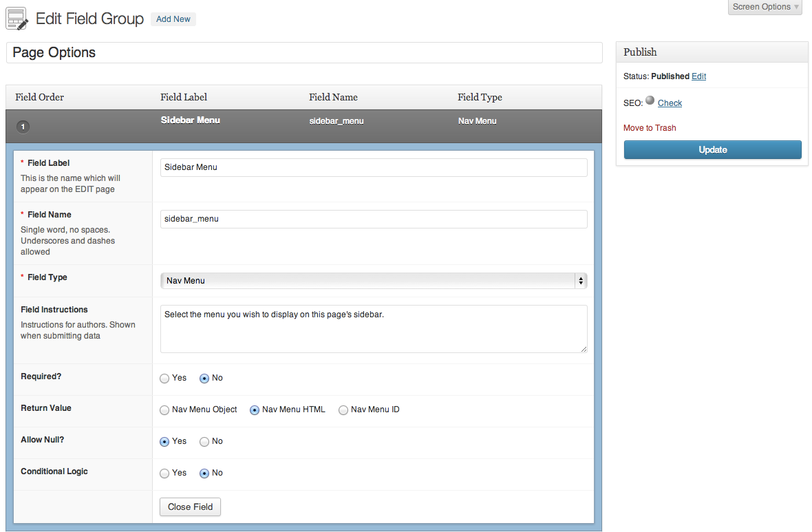Disable Conditional Logic with No
This screenshot has width=812, height=532.
204,474
